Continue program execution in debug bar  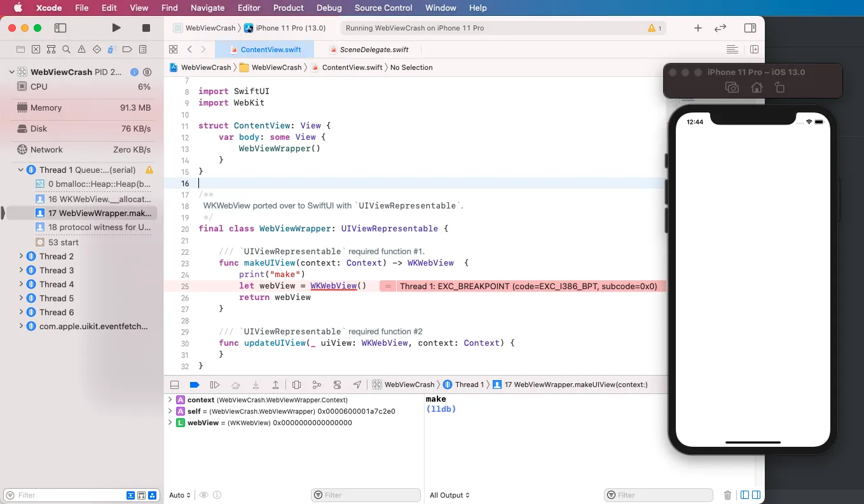coord(215,385)
